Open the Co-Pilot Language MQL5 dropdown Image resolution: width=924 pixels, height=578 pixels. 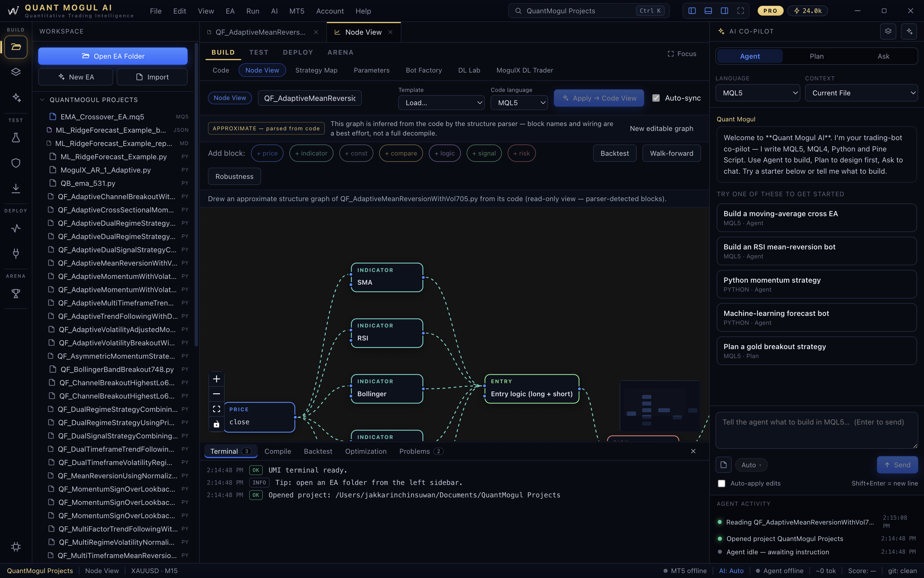click(757, 93)
